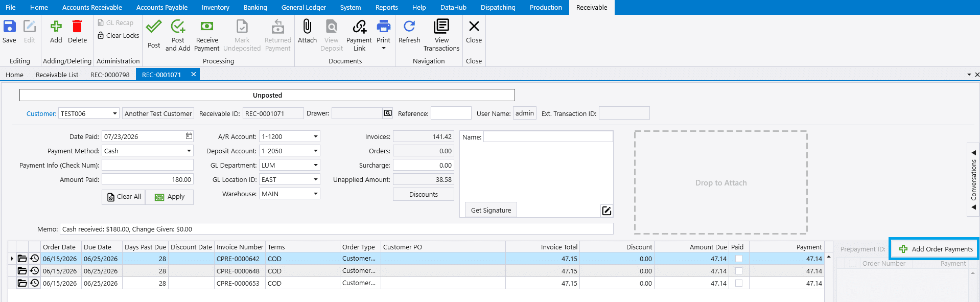Toggle Paid checkbox for CPRE-0000653

pos(739,283)
